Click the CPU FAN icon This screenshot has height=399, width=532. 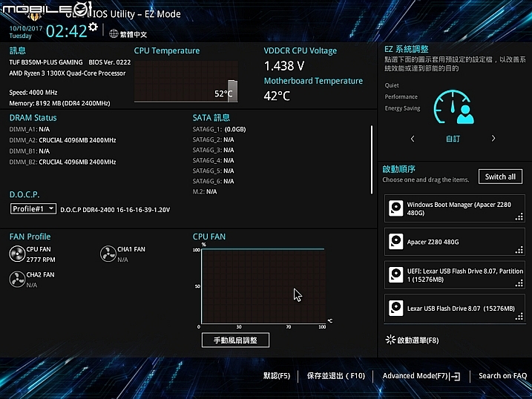coord(17,254)
